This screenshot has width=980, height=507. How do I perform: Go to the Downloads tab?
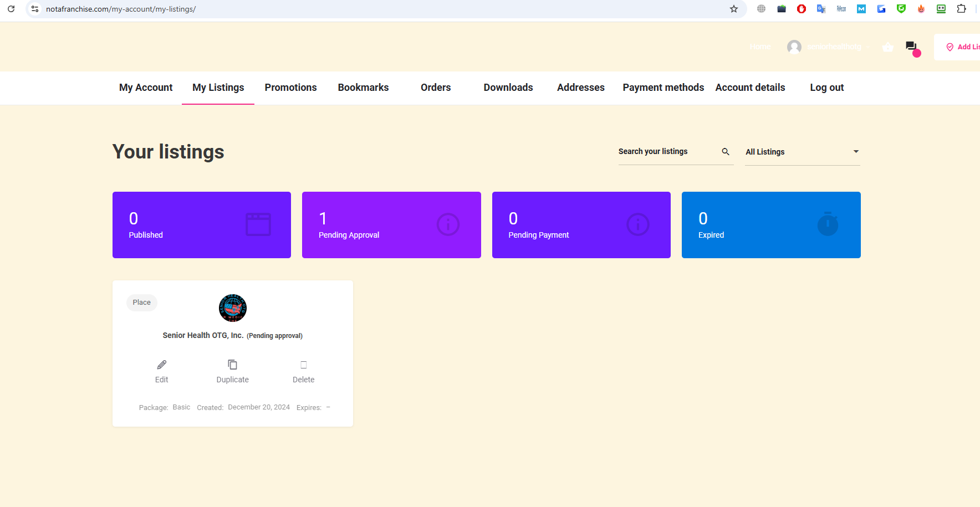[x=508, y=88]
